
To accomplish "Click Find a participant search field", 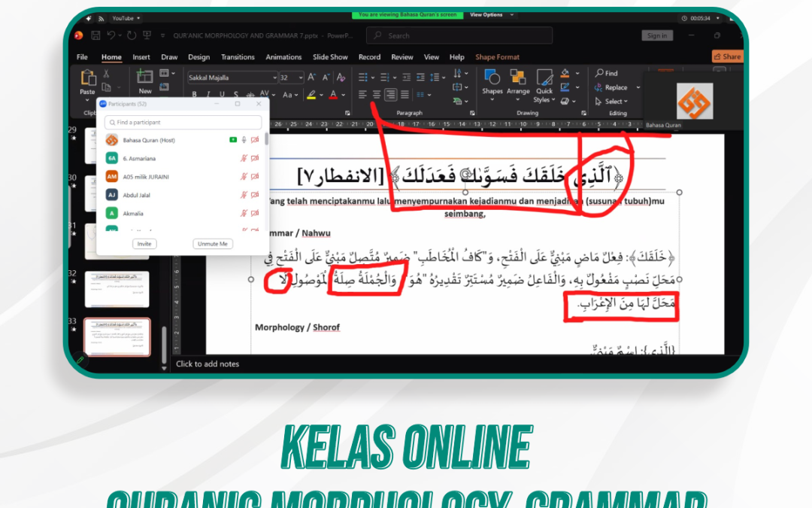I will (x=183, y=123).
